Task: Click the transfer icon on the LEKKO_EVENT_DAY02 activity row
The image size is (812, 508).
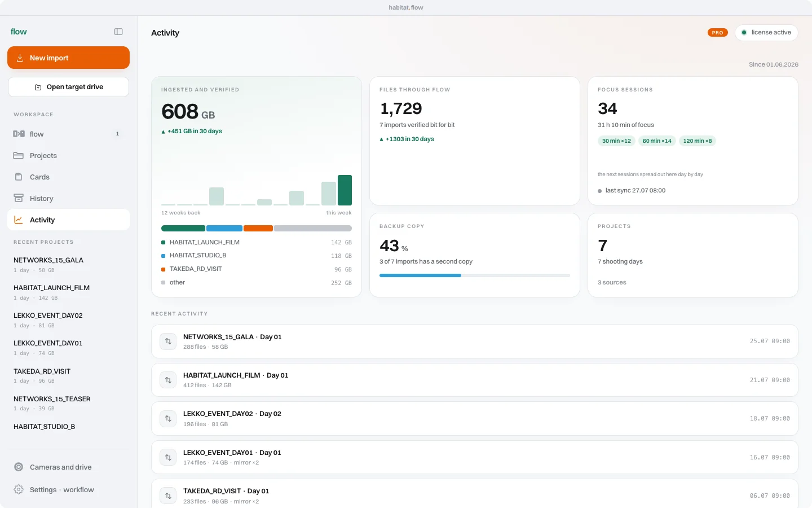Action: [x=168, y=419]
